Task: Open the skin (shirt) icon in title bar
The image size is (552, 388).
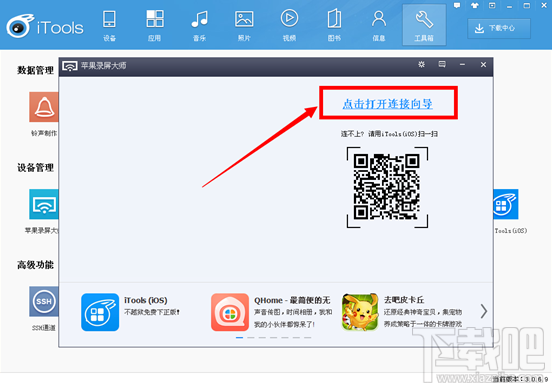Action: [x=475, y=5]
